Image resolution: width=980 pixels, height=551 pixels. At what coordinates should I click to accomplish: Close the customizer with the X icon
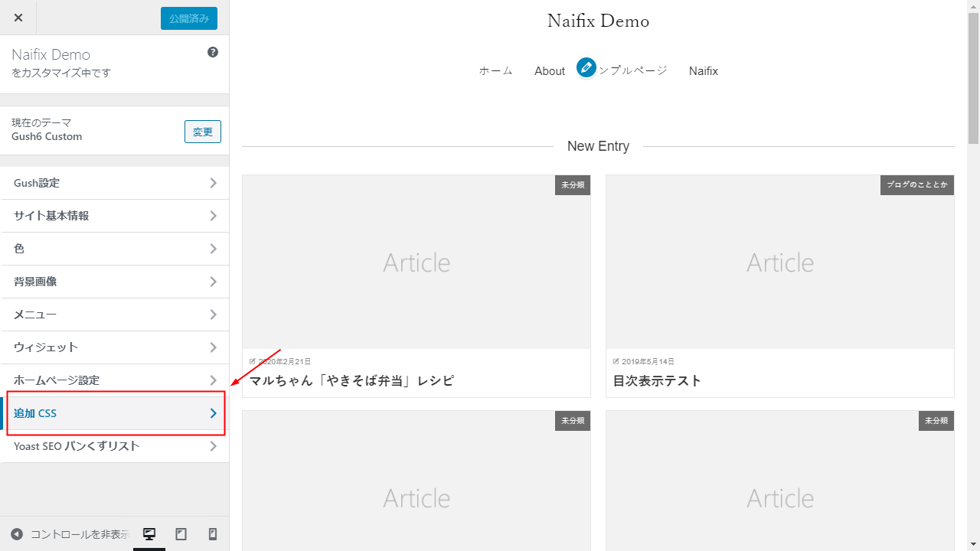[18, 18]
